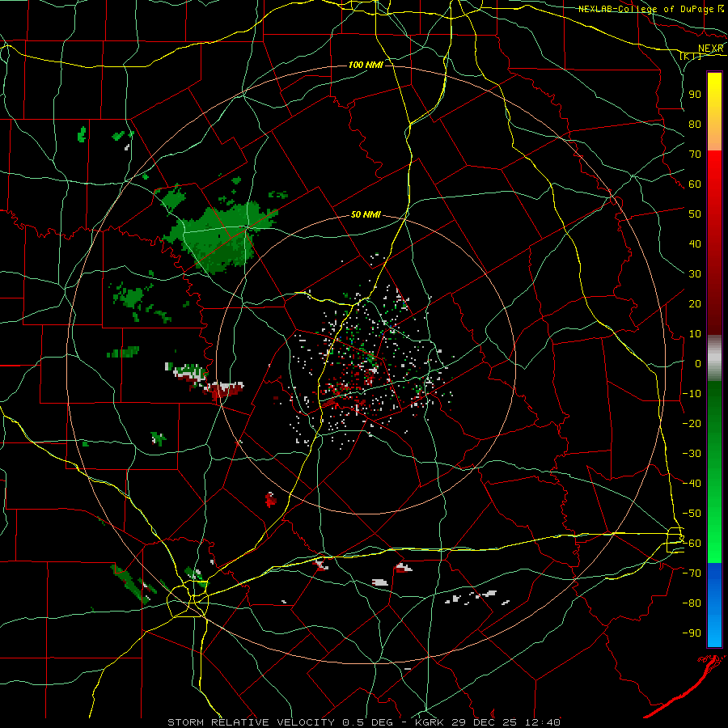This screenshot has height=728, width=728.
Task: Pick the bright red segment of the color bar
Action: click(x=714, y=186)
